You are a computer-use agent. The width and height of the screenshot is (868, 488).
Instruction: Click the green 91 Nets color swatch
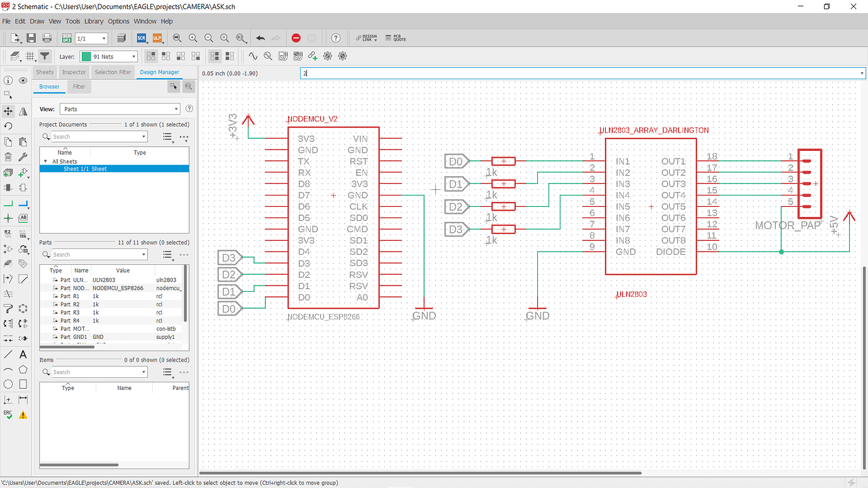tap(86, 57)
